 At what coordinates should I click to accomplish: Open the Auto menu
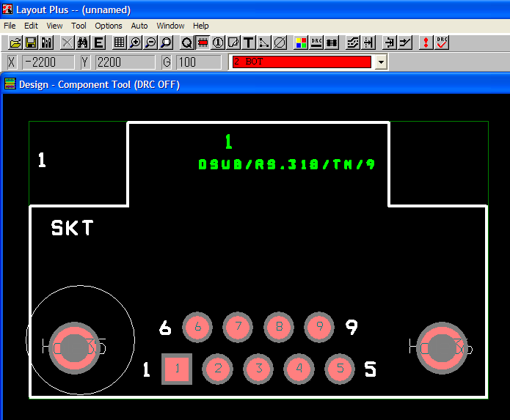click(139, 26)
